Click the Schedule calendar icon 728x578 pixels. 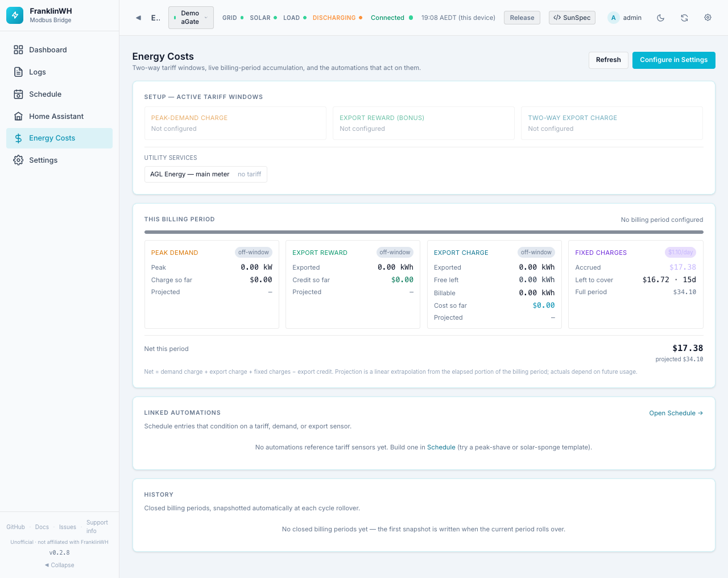point(18,94)
